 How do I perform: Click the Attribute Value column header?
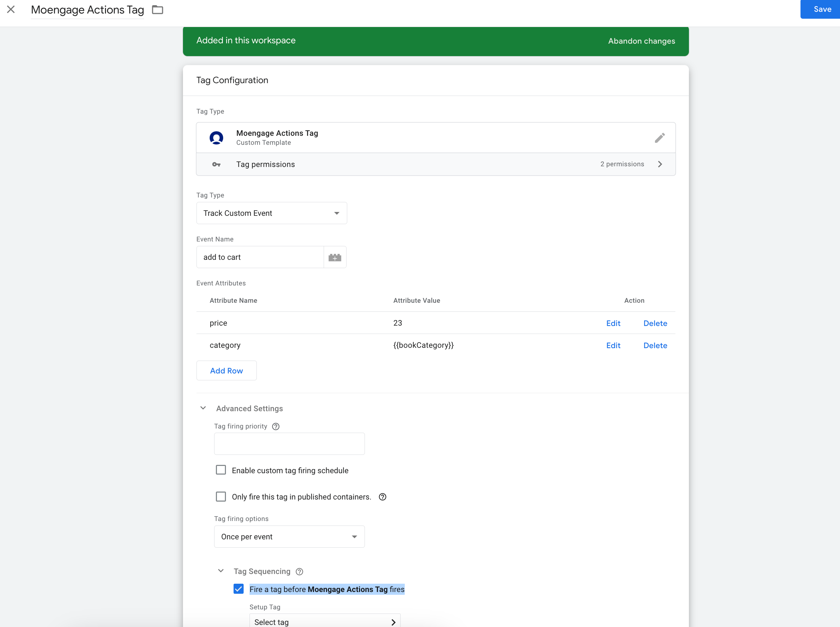417,301
